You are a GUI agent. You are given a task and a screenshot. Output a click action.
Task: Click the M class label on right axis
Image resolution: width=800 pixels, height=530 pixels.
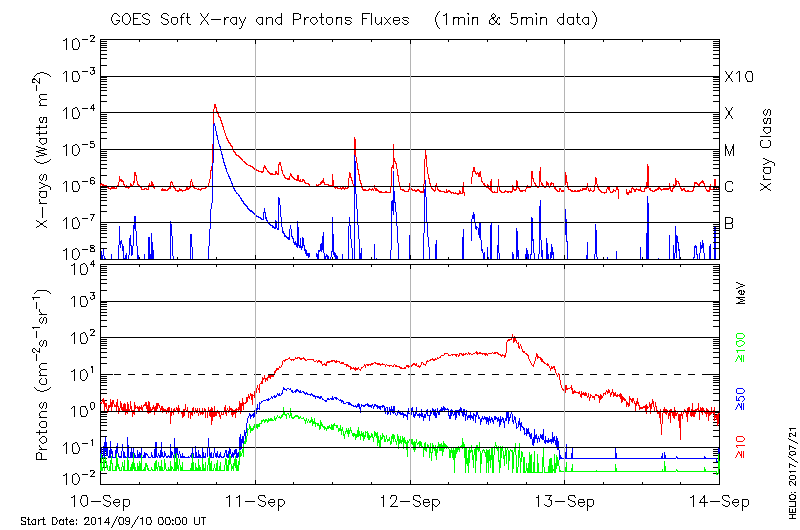click(730, 151)
